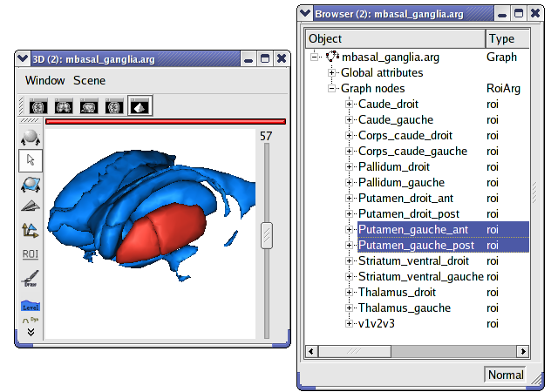The width and height of the screenshot is (558, 392).
Task: Choose the arrow selection tool
Action: (30, 160)
